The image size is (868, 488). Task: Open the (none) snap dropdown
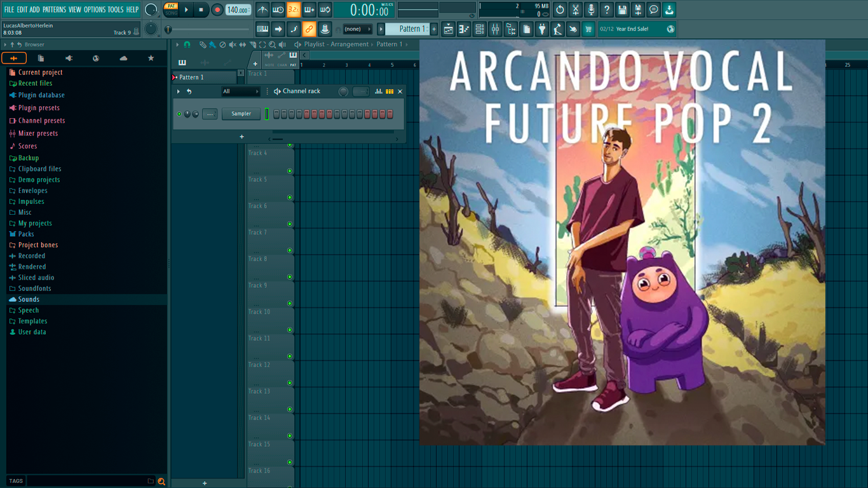pos(357,29)
